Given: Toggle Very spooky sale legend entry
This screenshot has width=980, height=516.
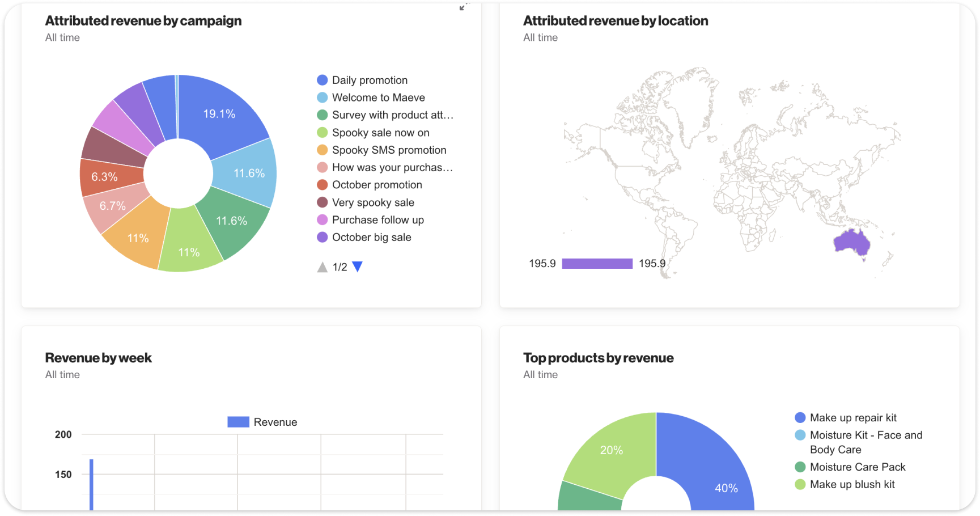Looking at the screenshot, I should point(366,202).
